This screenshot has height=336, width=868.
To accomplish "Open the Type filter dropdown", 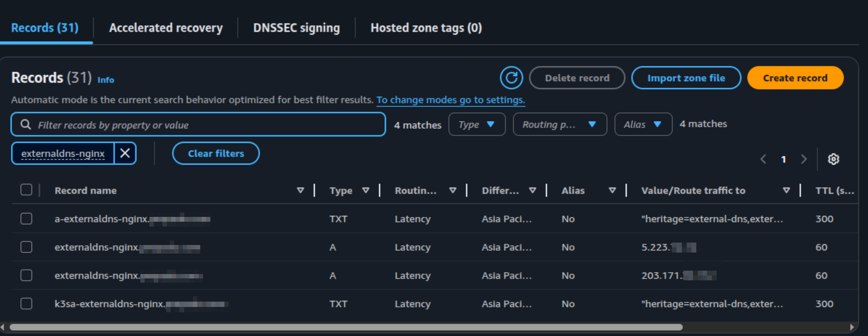I will (477, 124).
